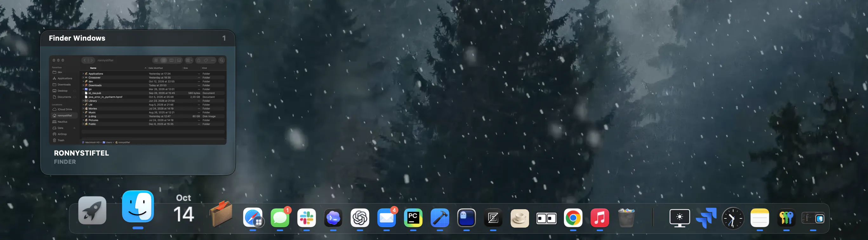Open the Notes app

(x=759, y=218)
